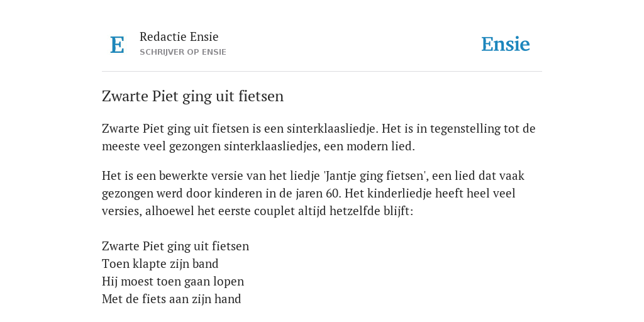Click lyric line 'Toen klapte zijn band'
Viewport: 644px width, 322px height.
(160, 264)
